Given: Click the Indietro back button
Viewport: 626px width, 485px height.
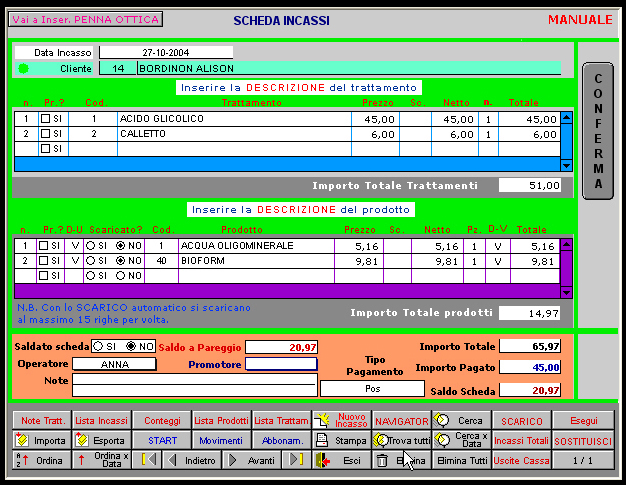Looking at the screenshot, I should click(x=192, y=460).
